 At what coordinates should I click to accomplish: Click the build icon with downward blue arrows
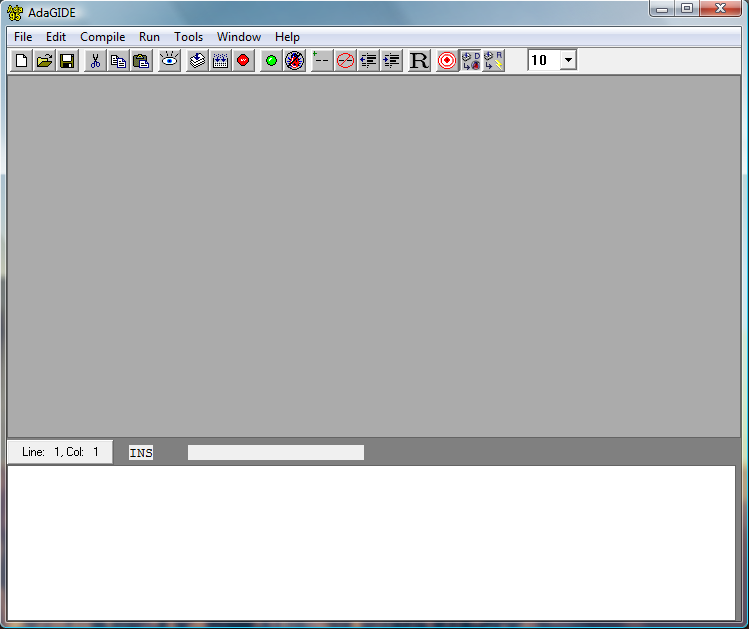pos(220,61)
